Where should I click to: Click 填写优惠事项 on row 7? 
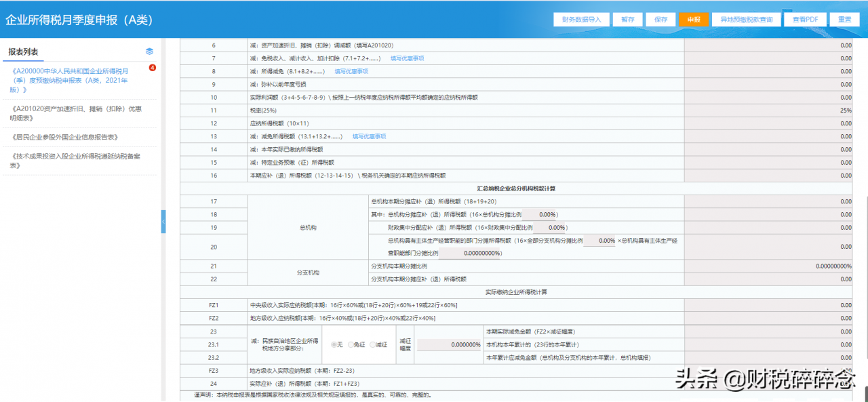click(407, 59)
